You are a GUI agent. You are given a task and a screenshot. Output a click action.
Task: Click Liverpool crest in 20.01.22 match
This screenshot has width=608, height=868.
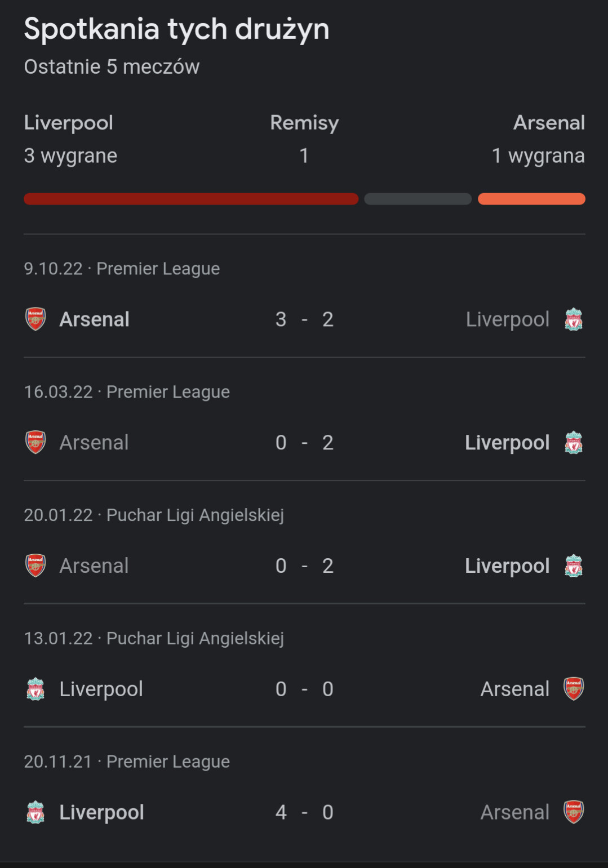coord(574,566)
